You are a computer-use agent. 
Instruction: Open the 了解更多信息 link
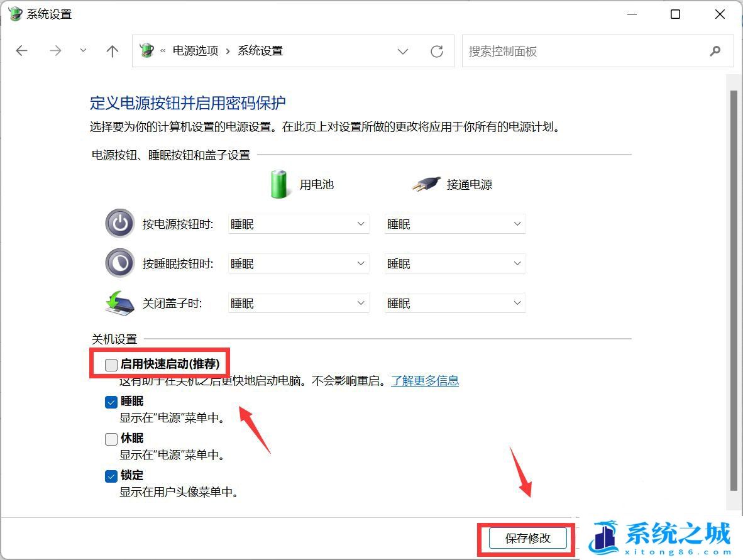(x=426, y=381)
